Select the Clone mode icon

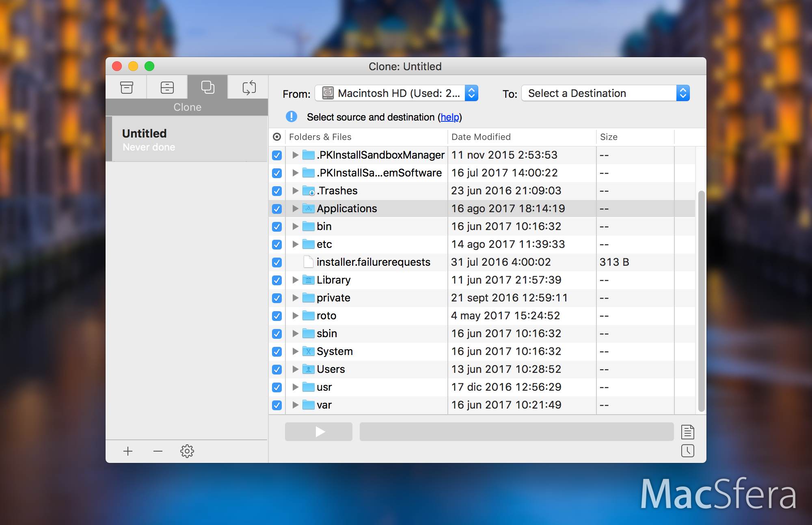207,87
